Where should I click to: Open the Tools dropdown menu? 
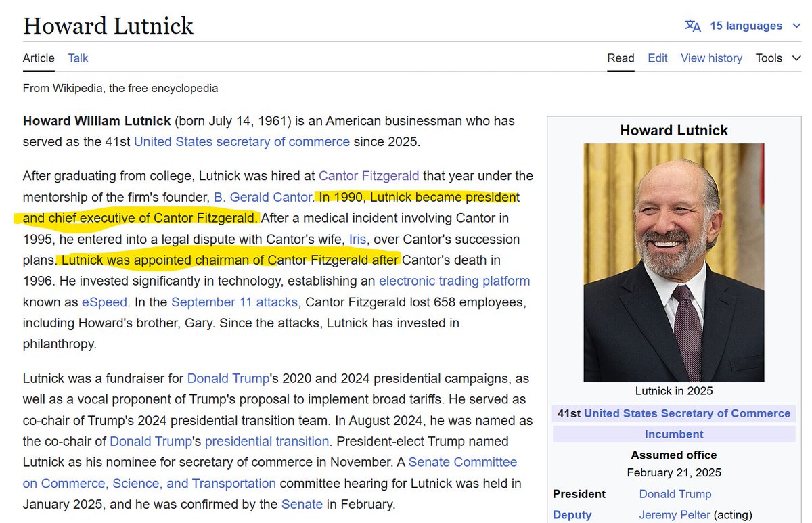(768, 58)
